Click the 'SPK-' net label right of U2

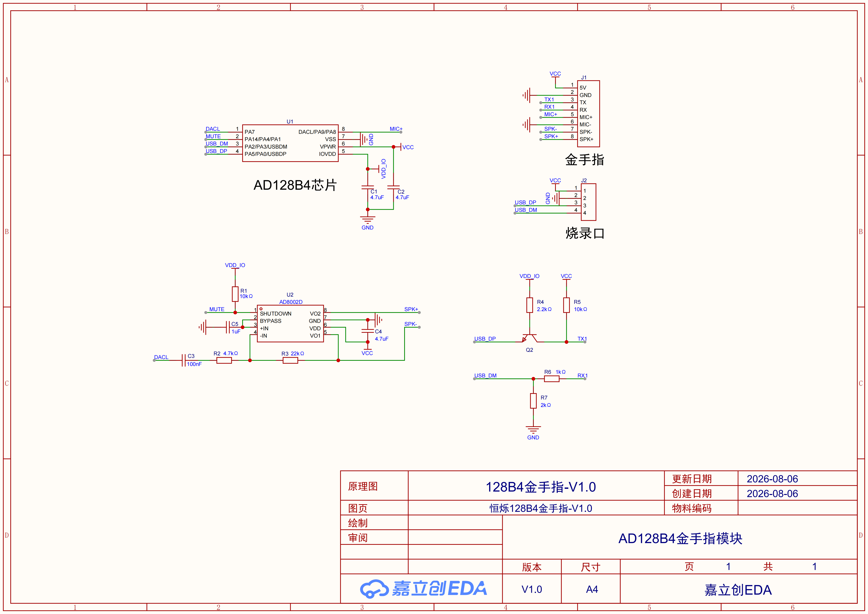point(411,324)
